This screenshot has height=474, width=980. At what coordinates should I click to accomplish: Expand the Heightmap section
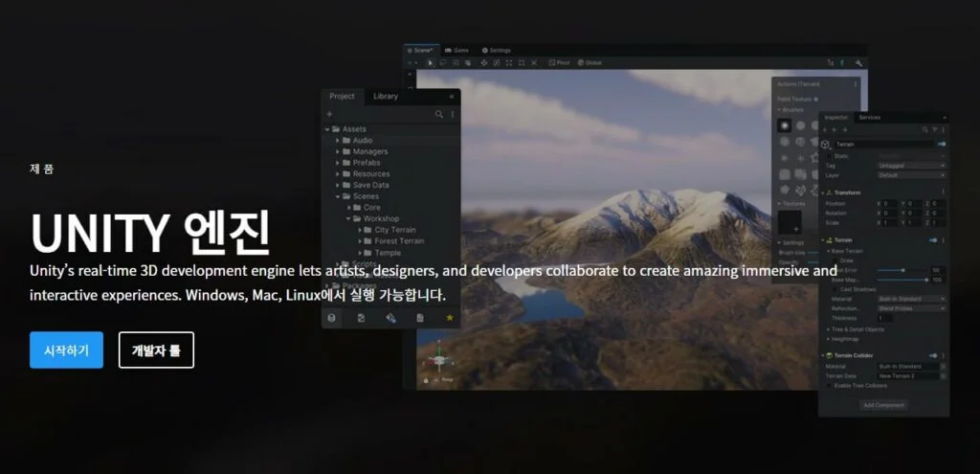point(828,339)
